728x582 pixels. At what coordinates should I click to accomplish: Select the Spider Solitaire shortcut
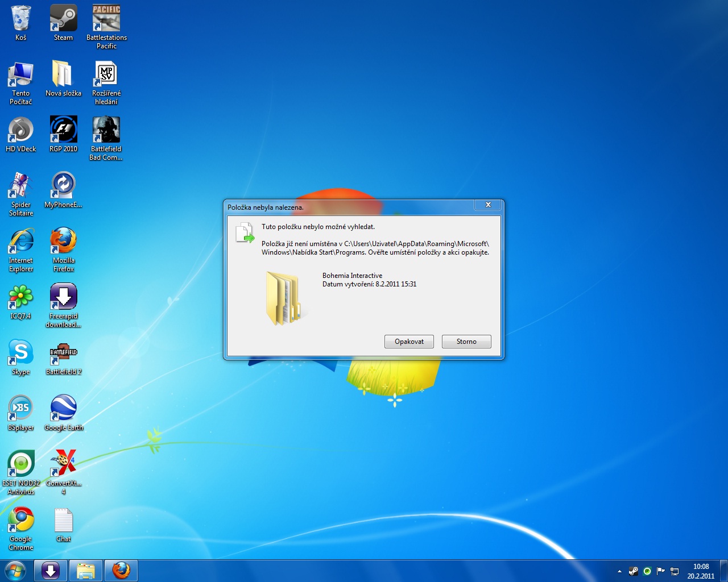coord(21,194)
